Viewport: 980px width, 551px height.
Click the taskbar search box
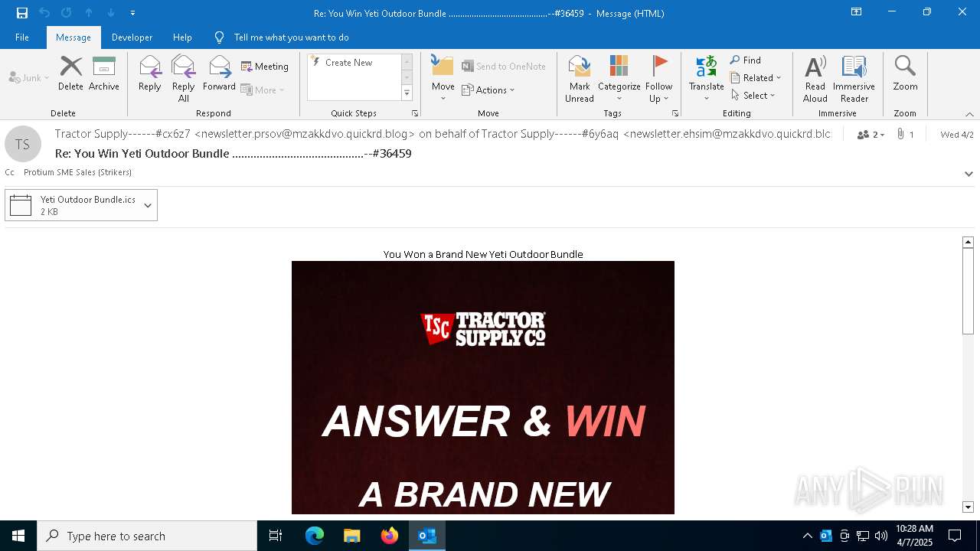coord(147,536)
